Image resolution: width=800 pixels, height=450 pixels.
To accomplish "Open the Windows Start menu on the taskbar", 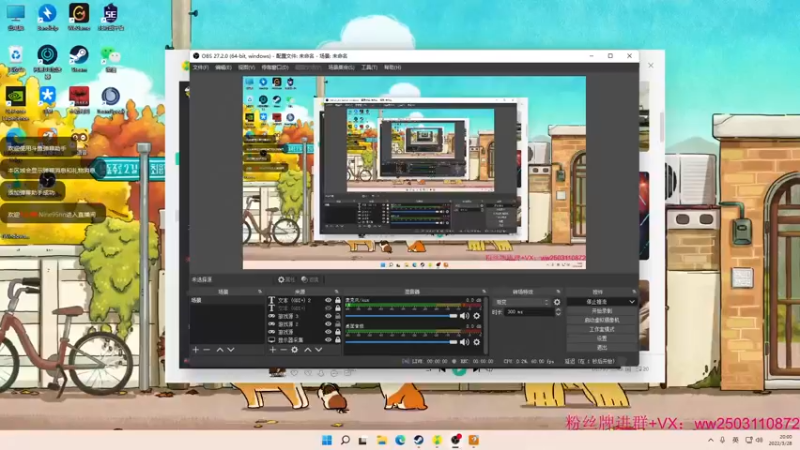I will pyautogui.click(x=327, y=440).
